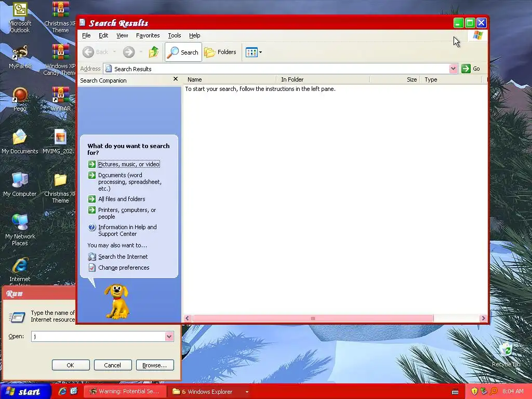Sort results by Name column header
Screen dimensions: 532x399
coord(230,79)
